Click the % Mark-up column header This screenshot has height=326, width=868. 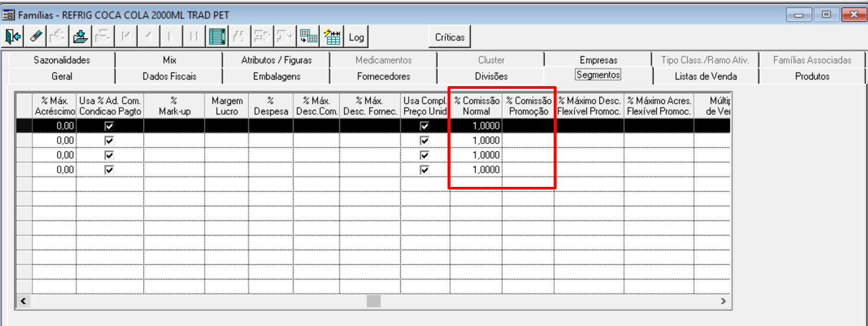coord(174,106)
